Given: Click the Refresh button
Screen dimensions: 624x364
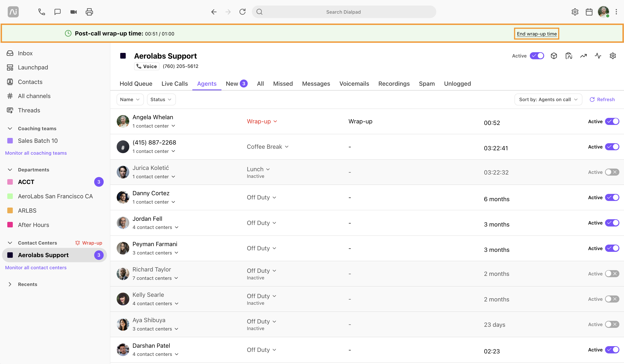Looking at the screenshot, I should pyautogui.click(x=602, y=99).
